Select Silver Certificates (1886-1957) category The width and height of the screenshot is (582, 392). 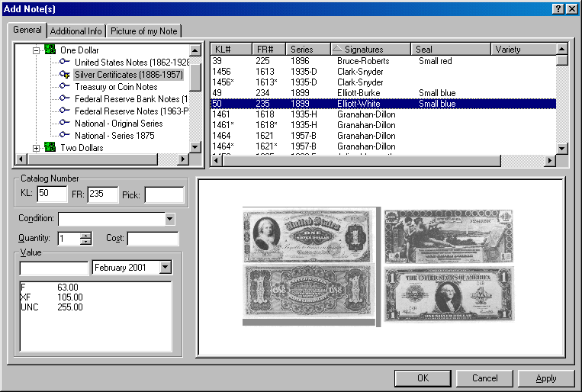point(129,74)
